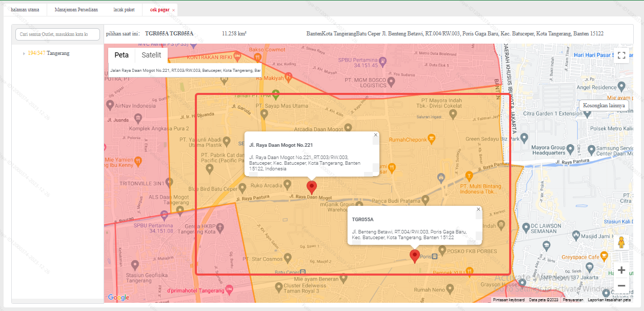Close the Jl. Raya Daan Mogot No.221 popup
Image resolution: width=644 pixels, height=311 pixels.
pyautogui.click(x=375, y=135)
